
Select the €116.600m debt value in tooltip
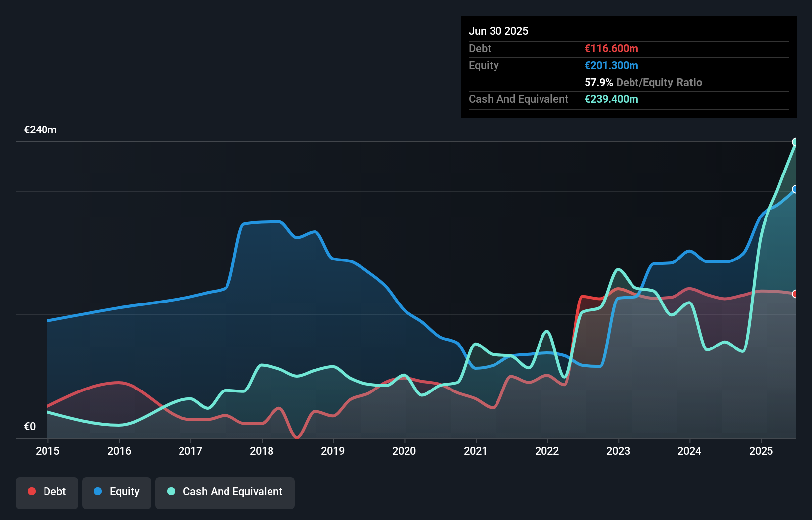(611, 49)
